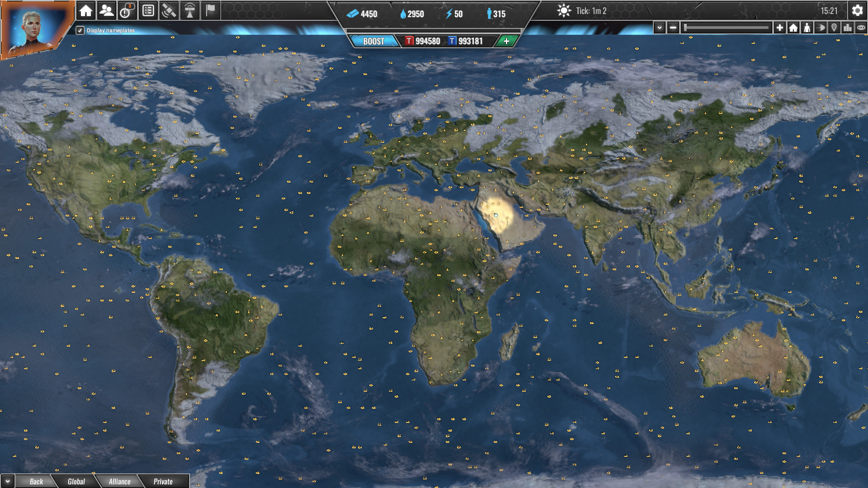Collapse the zoom control bar chevron
Viewport: 868px width, 488px height.
click(659, 28)
